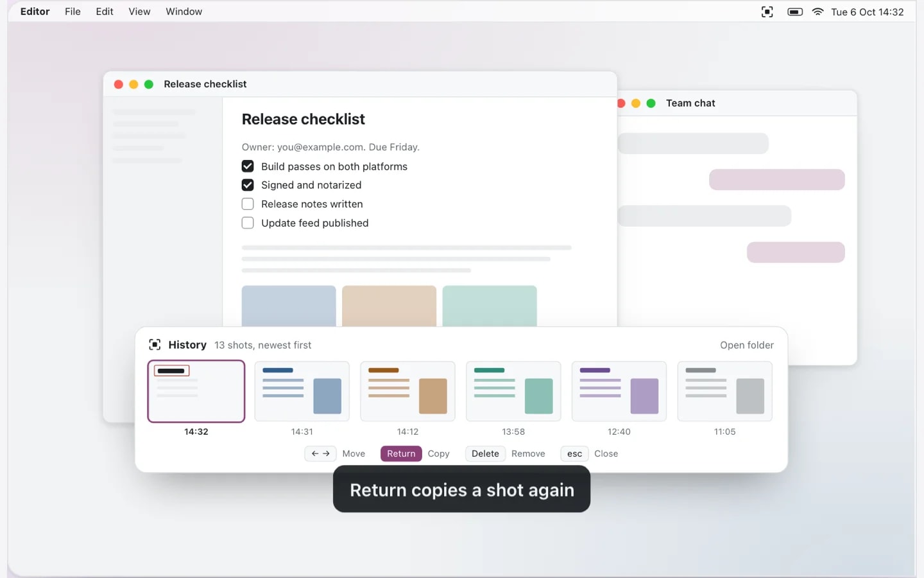Open the Window menu
Screen dimensions: 924x578
pyautogui.click(x=184, y=12)
